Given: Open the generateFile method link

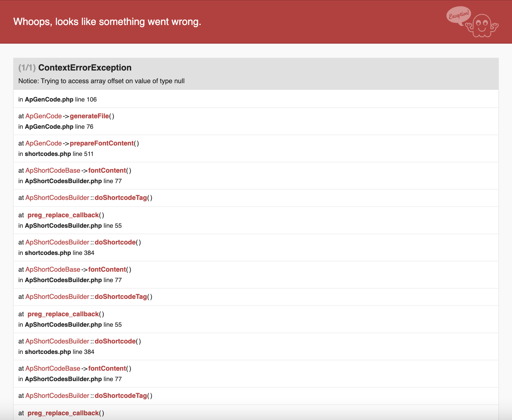Looking at the screenshot, I should click(x=89, y=116).
